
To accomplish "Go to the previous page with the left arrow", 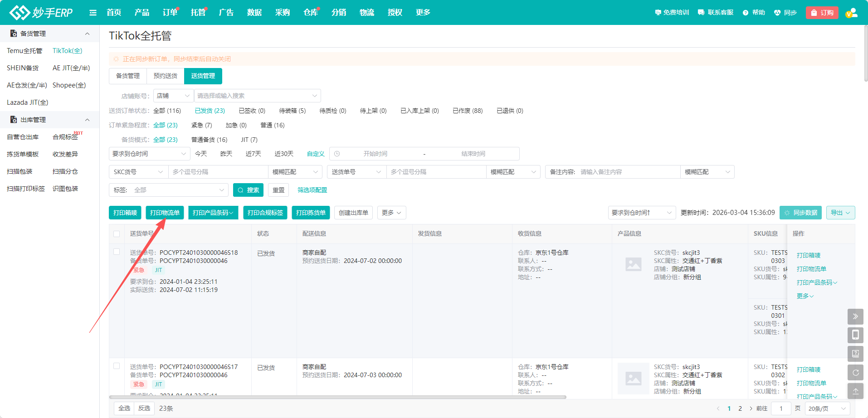I will click(718, 408).
